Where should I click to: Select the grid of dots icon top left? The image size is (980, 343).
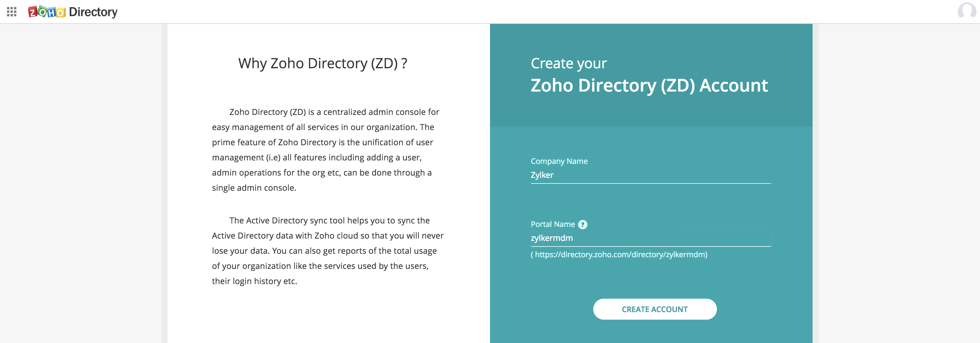11,12
